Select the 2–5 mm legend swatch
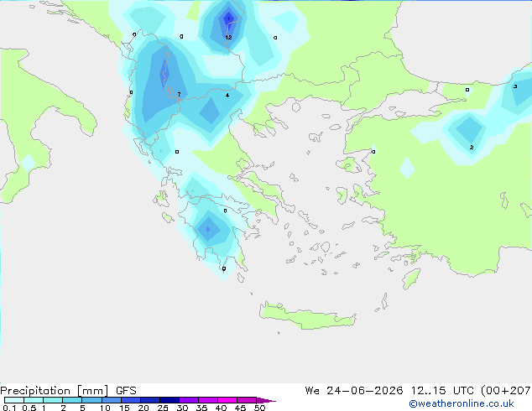The image size is (532, 411). [x=72, y=400]
